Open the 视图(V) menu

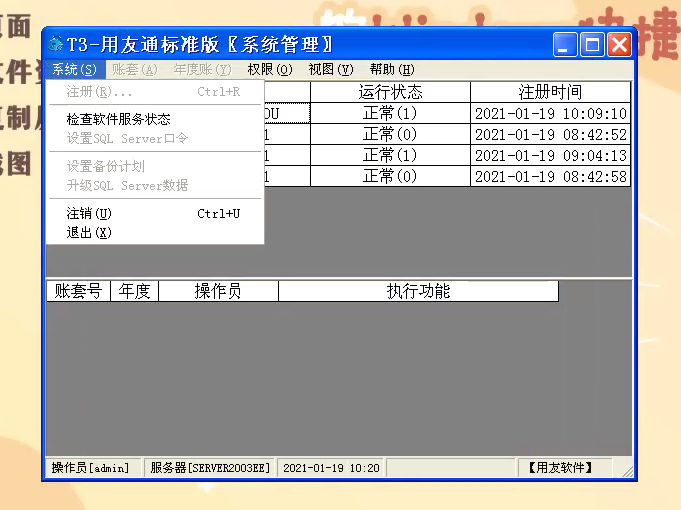[331, 70]
